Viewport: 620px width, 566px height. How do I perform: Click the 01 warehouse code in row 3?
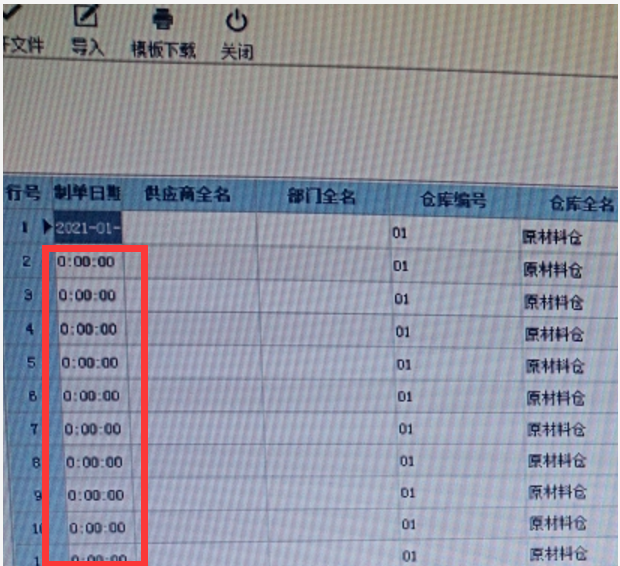tap(401, 299)
